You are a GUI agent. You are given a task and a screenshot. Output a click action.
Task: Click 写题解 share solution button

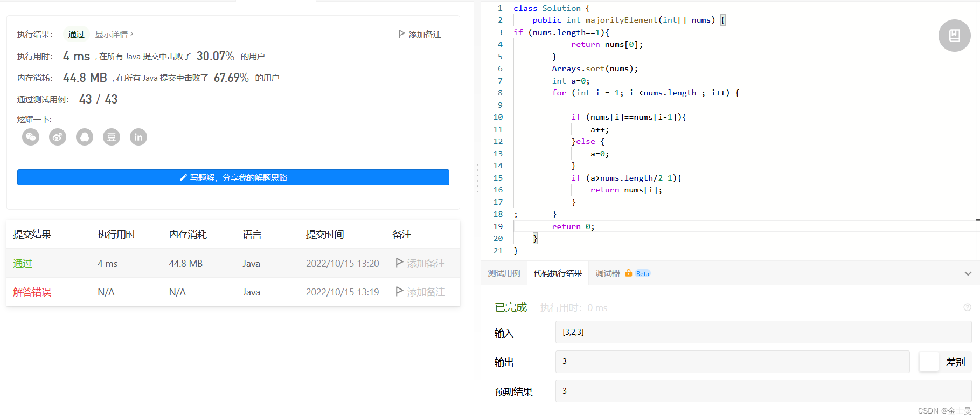pos(233,177)
